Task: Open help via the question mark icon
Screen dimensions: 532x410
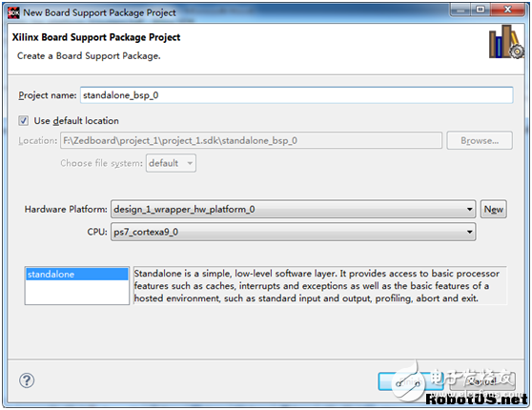Action: coord(27,380)
